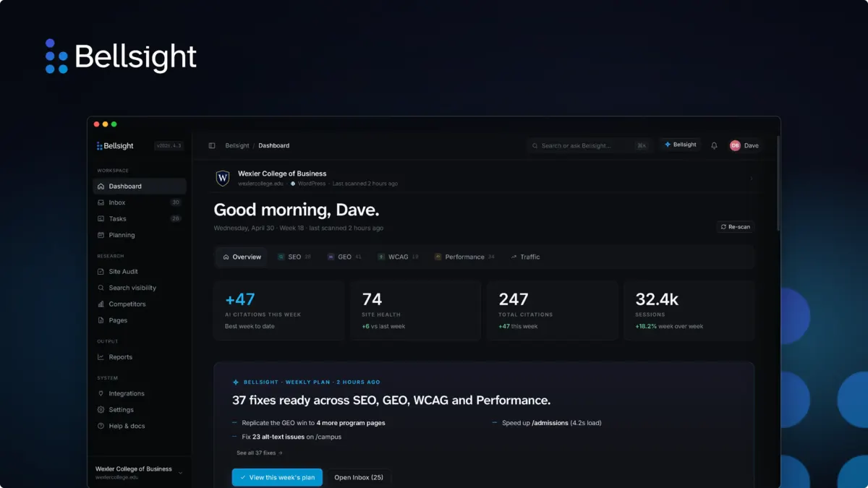
Task: Open Settings via its gear icon in sidebar
Action: coord(101,410)
